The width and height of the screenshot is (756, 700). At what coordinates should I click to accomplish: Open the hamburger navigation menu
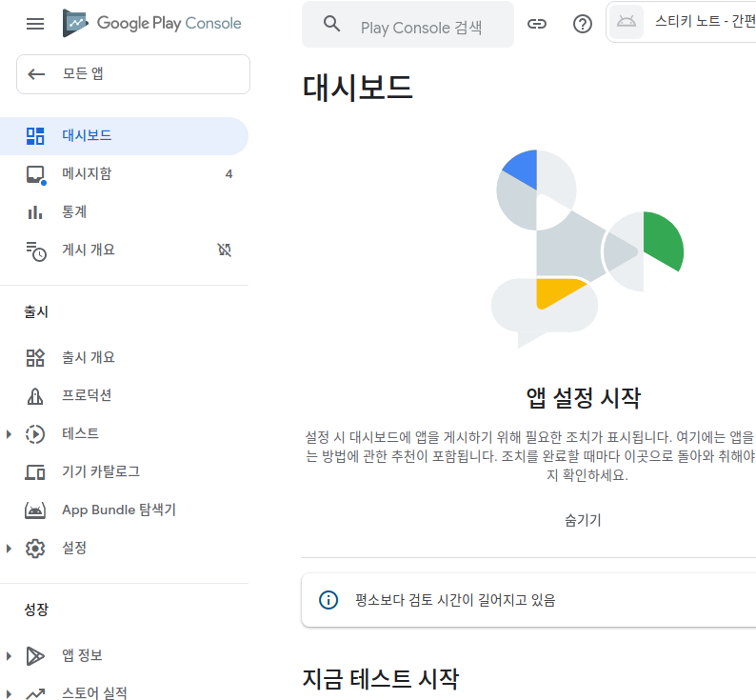point(35,23)
